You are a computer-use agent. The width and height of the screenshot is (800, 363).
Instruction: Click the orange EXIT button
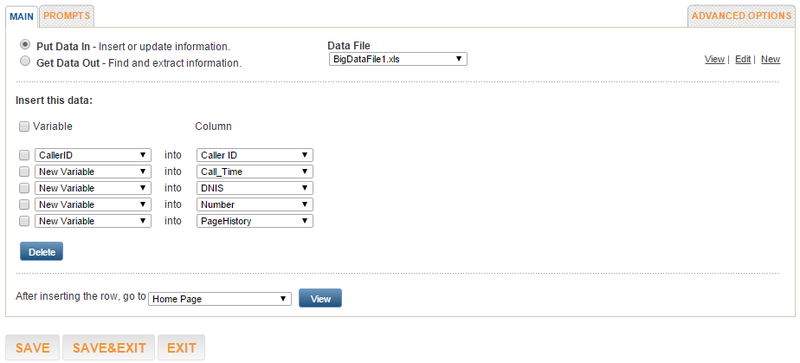pyautogui.click(x=182, y=348)
